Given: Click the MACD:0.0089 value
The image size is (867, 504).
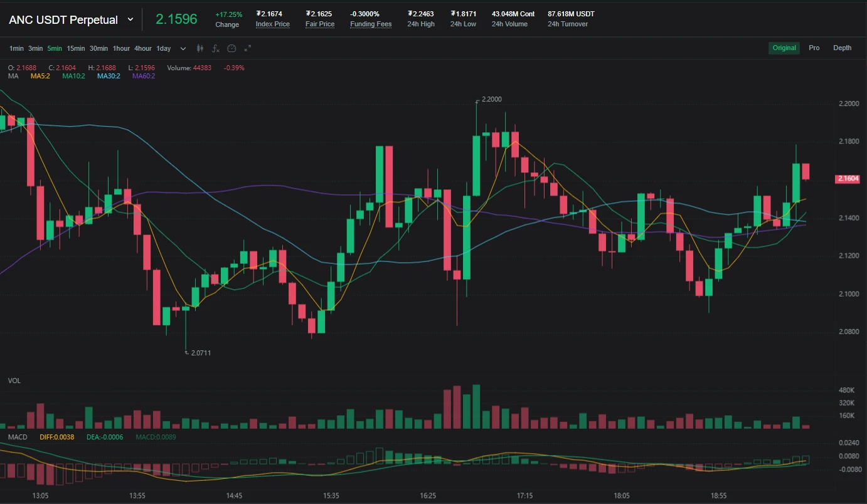Looking at the screenshot, I should (x=156, y=436).
